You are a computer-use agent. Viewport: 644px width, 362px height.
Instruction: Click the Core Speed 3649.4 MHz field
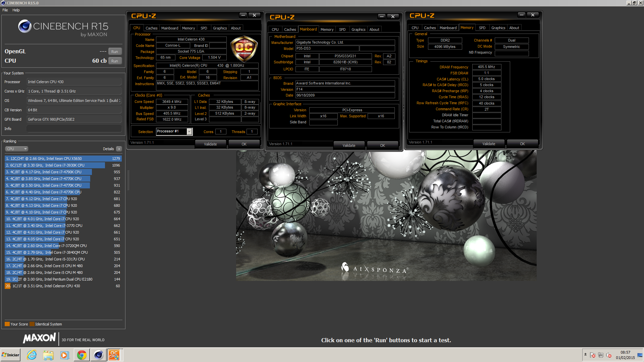click(172, 102)
